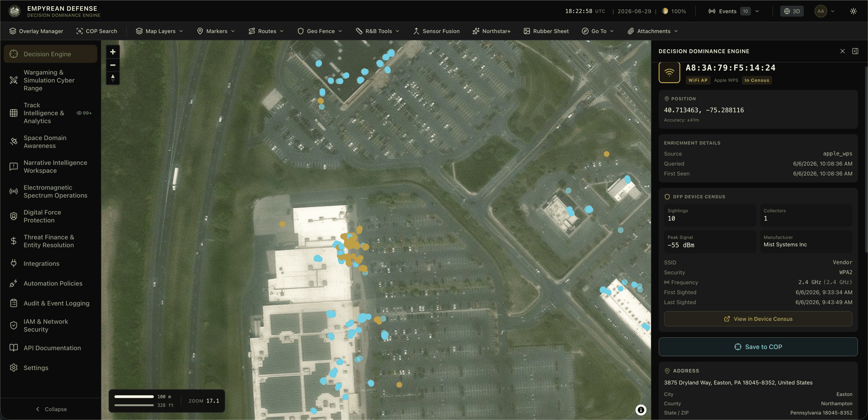Image resolution: width=868 pixels, height=420 pixels.
Task: Click the In Census tag
Action: (x=757, y=80)
